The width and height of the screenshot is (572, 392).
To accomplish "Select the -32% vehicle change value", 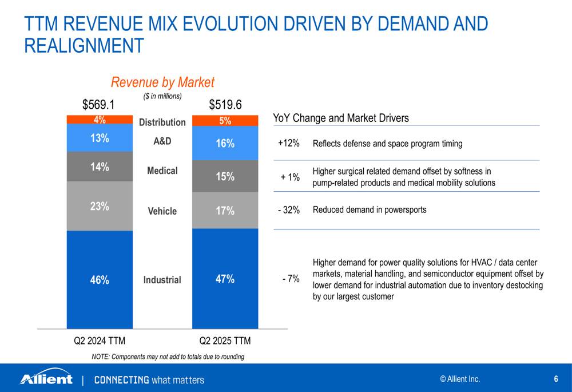I will (x=288, y=210).
